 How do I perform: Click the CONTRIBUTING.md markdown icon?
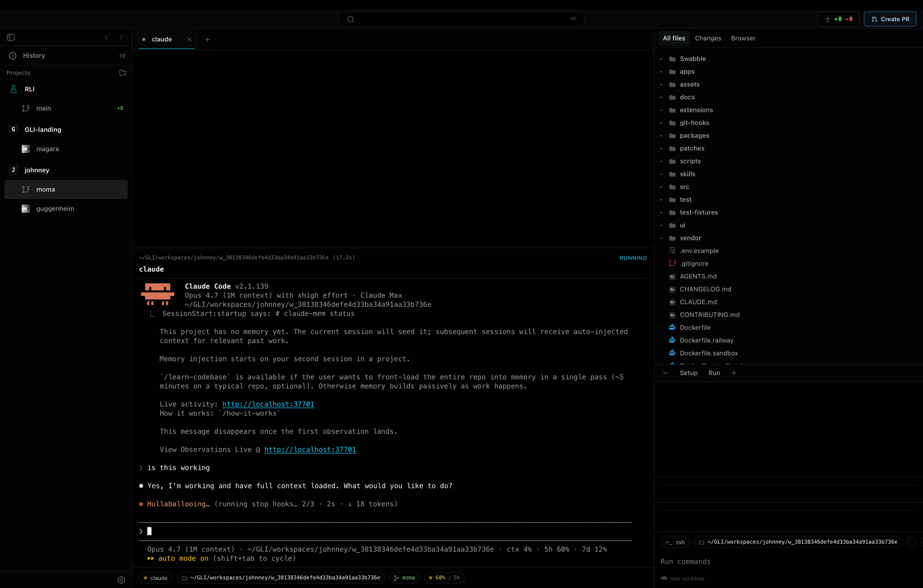(x=672, y=315)
